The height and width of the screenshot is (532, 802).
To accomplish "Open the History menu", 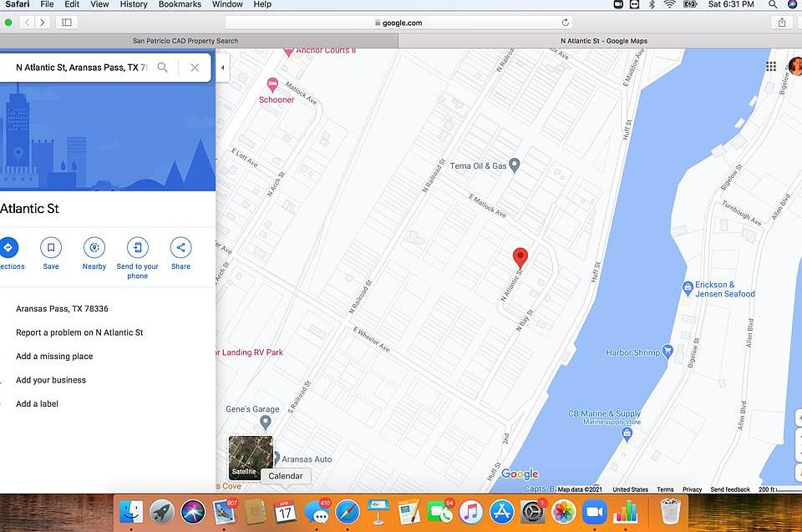I will click(134, 5).
